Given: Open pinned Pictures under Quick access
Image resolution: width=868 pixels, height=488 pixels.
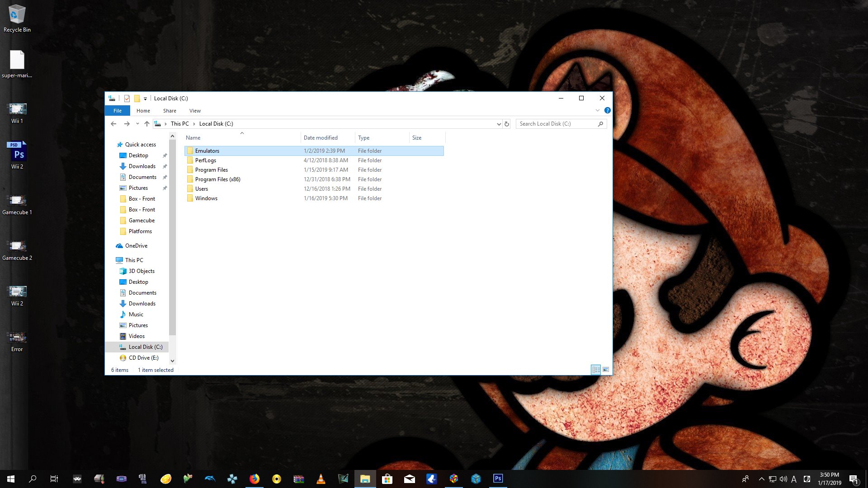Looking at the screenshot, I should [138, 188].
